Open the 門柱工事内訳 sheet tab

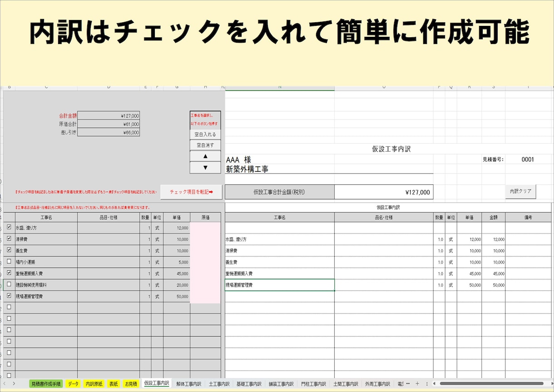pyautogui.click(x=313, y=384)
